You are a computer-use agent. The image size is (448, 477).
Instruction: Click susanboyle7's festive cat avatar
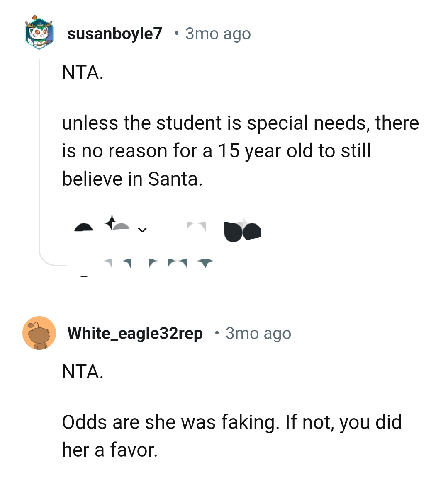(x=39, y=33)
